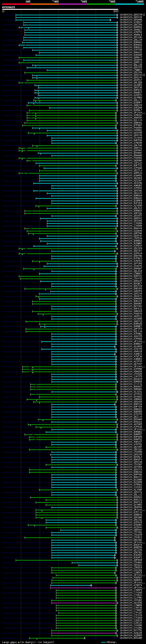Select hit UniRef100_Q8L5Q9

coord(131,82)
